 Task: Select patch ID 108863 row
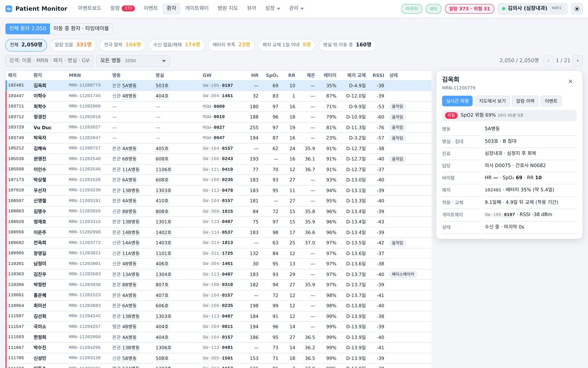[x=219, y=211]
